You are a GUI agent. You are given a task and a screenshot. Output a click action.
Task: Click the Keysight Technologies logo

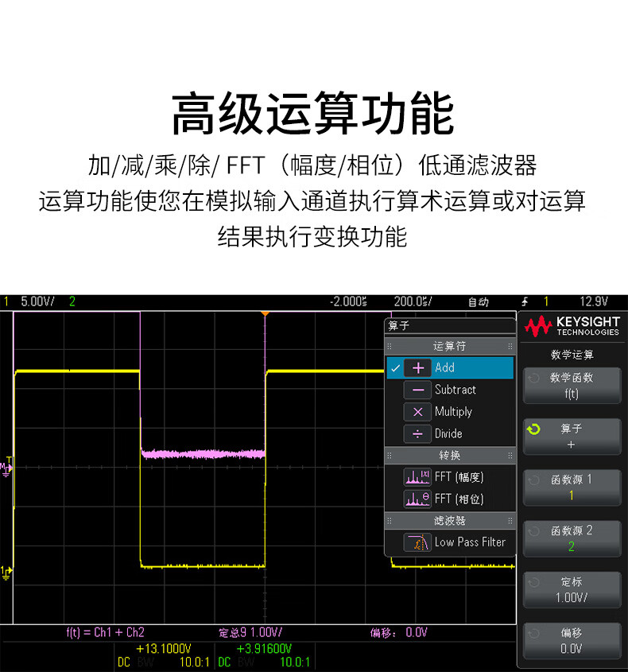572,327
